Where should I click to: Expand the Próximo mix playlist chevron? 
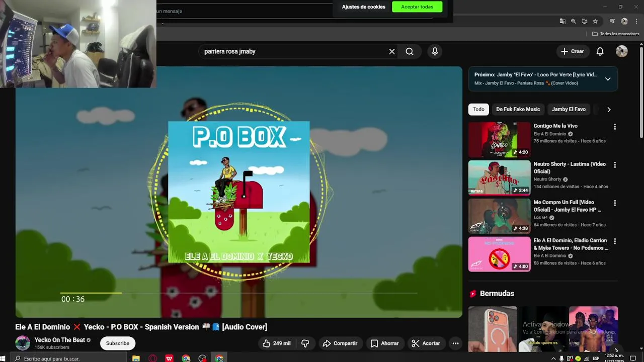(x=608, y=79)
